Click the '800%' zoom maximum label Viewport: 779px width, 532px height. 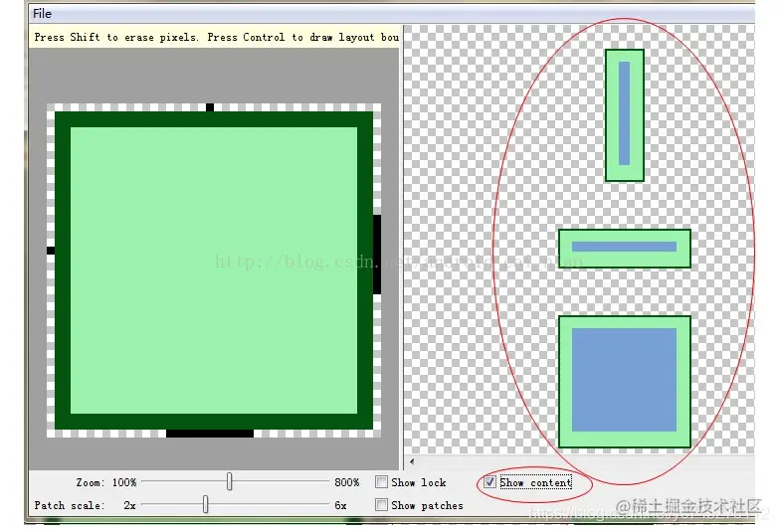click(x=347, y=482)
